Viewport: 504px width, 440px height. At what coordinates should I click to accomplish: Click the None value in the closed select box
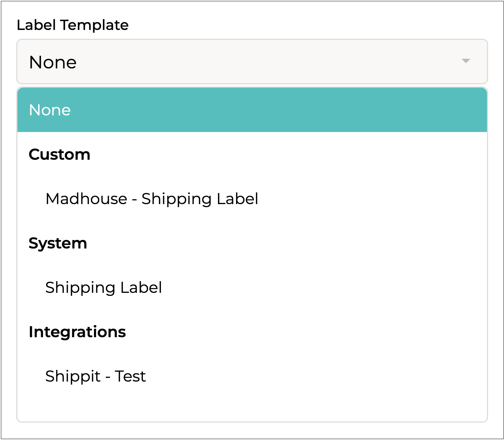tap(53, 62)
